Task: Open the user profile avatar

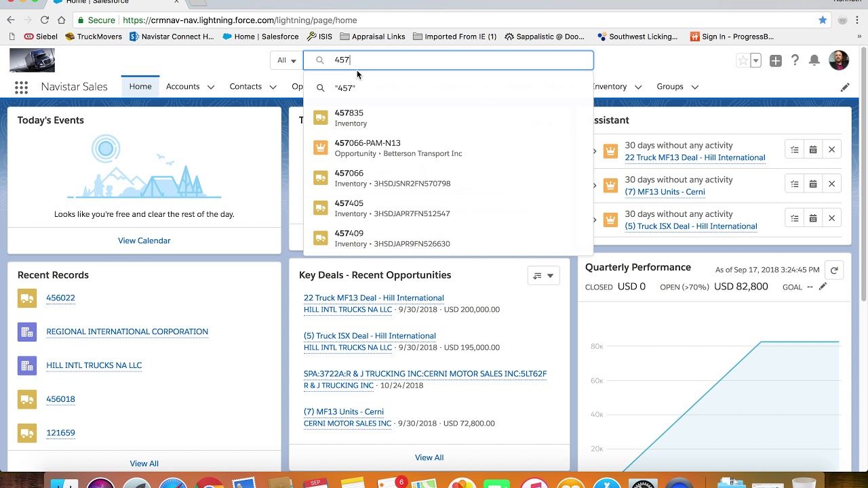Action: 838,60
